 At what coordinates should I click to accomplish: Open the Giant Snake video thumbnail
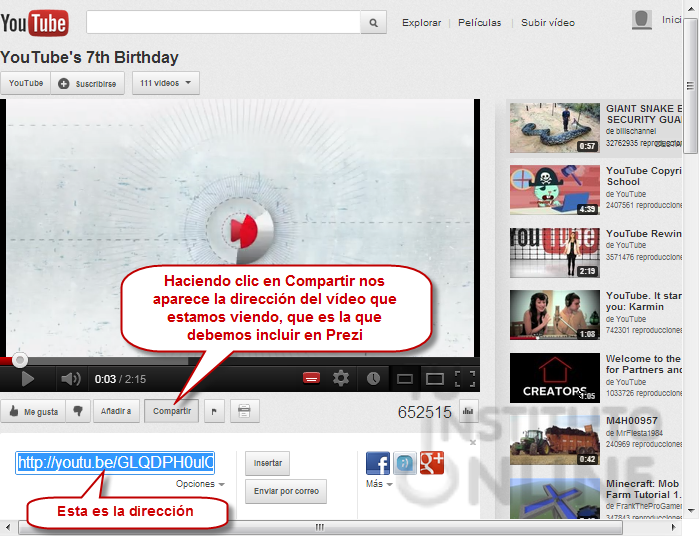coord(555,128)
